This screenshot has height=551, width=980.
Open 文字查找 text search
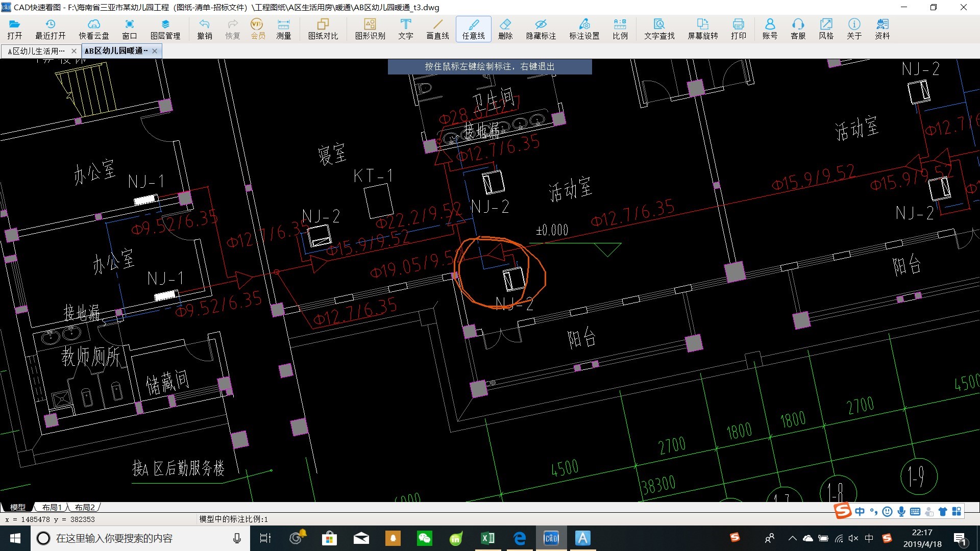coord(659,29)
